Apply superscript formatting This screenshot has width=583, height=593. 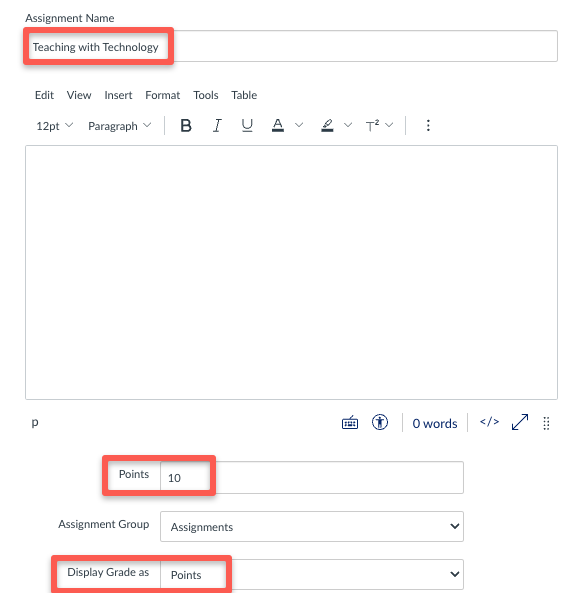point(372,126)
